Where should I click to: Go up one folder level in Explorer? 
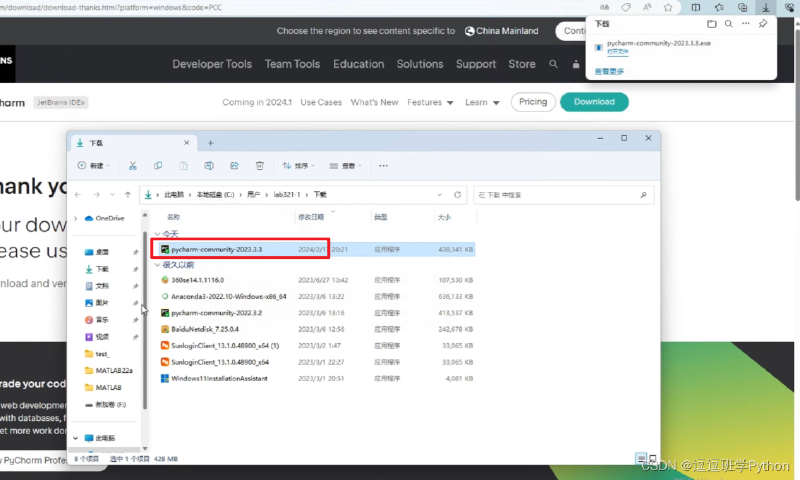pyautogui.click(x=128, y=195)
